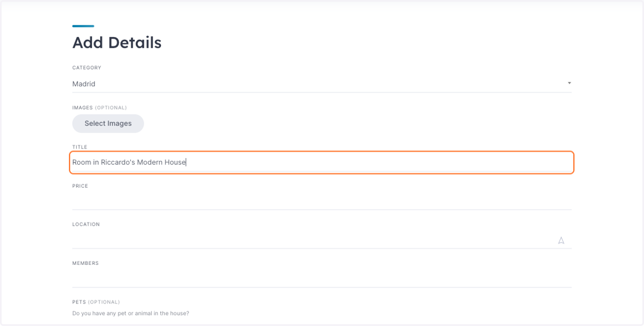Expand the Category dropdown arrow

click(569, 83)
